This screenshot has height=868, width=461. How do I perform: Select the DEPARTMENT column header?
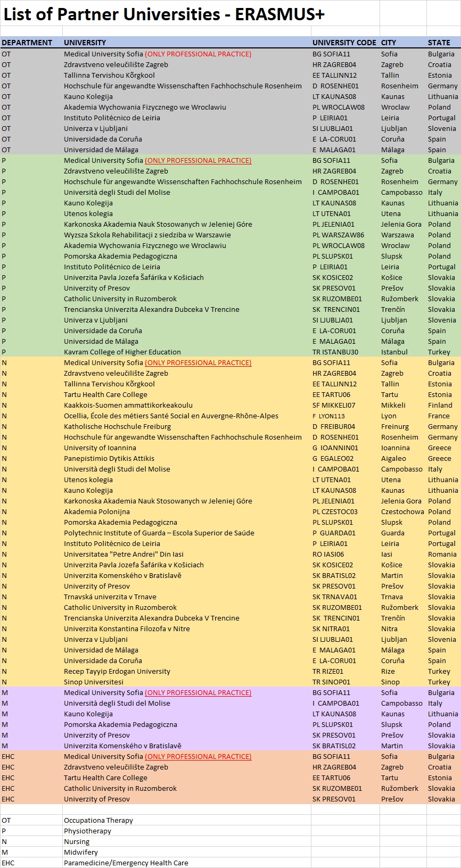tap(27, 43)
